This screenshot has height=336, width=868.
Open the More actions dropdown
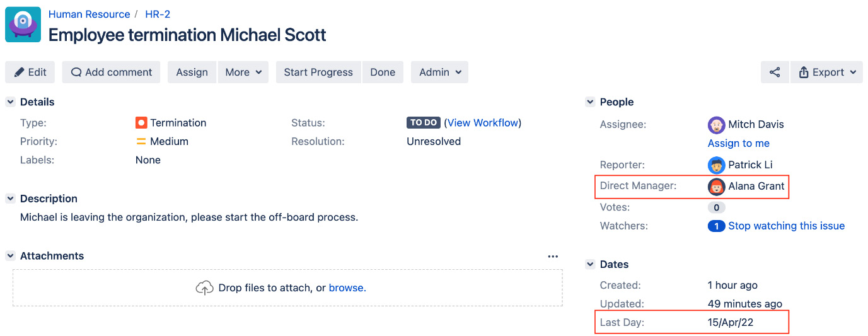click(x=243, y=72)
